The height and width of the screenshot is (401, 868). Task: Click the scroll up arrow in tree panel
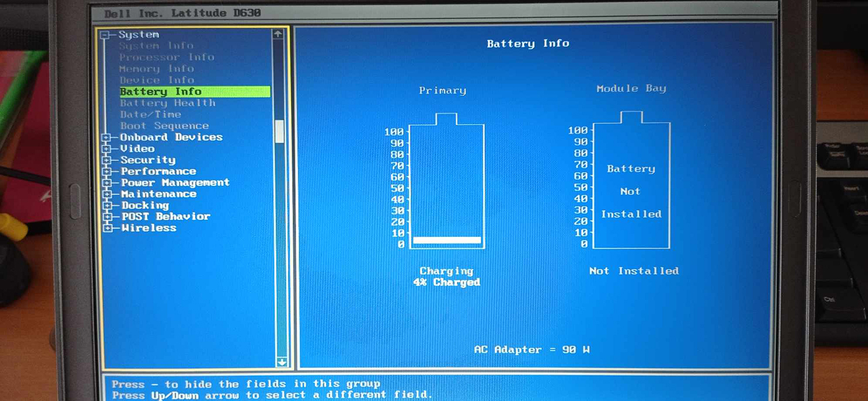coord(279,33)
